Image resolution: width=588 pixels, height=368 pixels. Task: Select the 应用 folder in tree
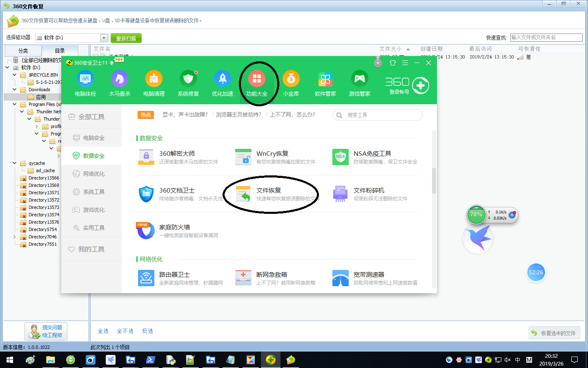pyautogui.click(x=41, y=97)
